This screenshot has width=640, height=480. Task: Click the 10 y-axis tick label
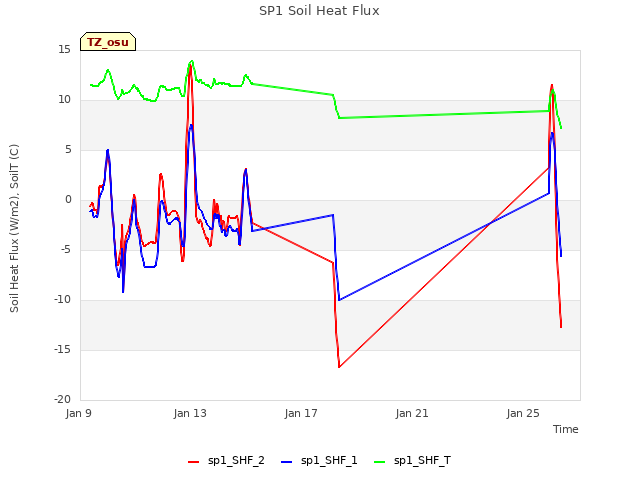(64, 100)
